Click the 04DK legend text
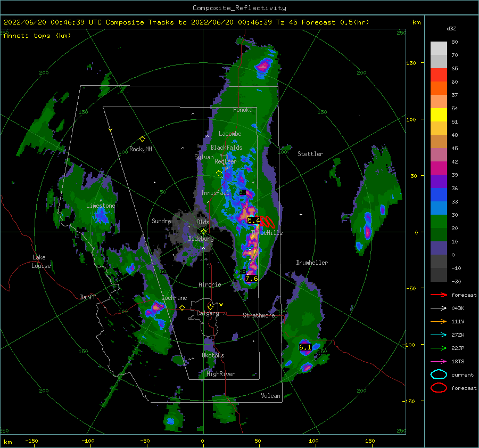 (x=458, y=308)
